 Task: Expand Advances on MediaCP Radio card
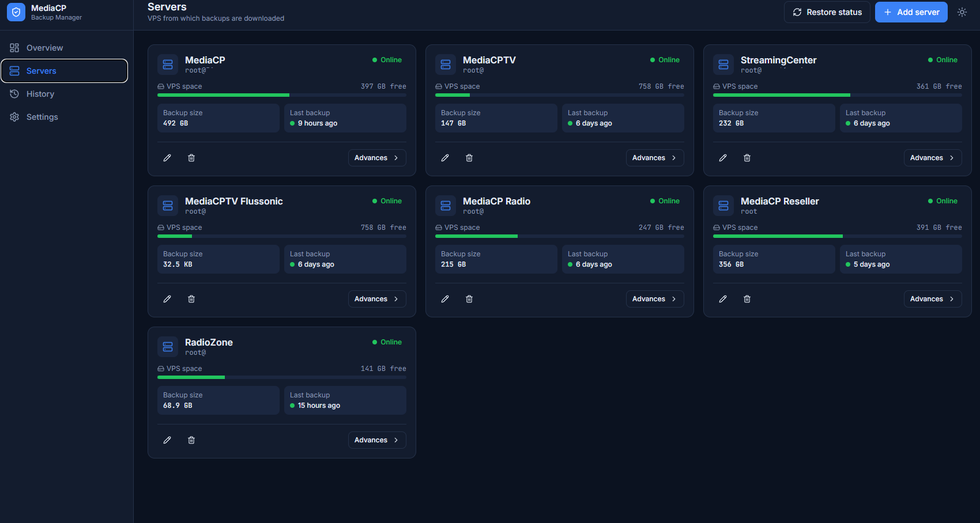click(655, 299)
